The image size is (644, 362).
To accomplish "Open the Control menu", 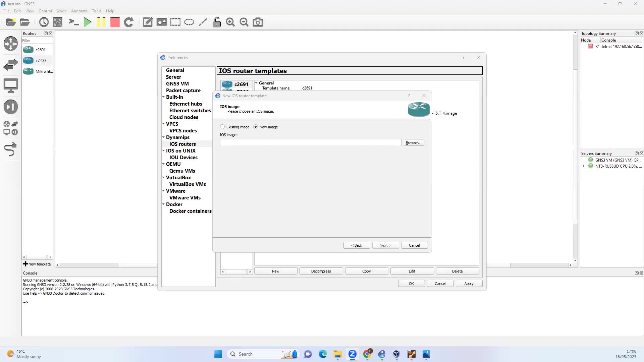I will click(x=45, y=11).
